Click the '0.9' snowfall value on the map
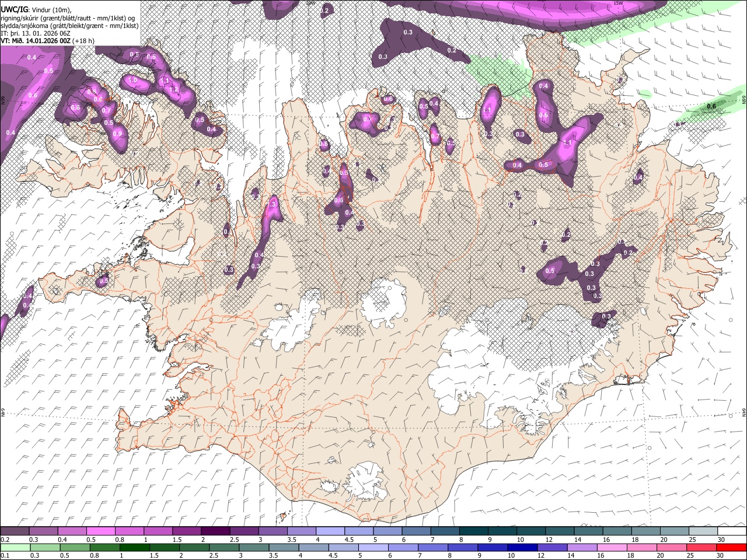The image size is (747, 560). pyautogui.click(x=118, y=134)
